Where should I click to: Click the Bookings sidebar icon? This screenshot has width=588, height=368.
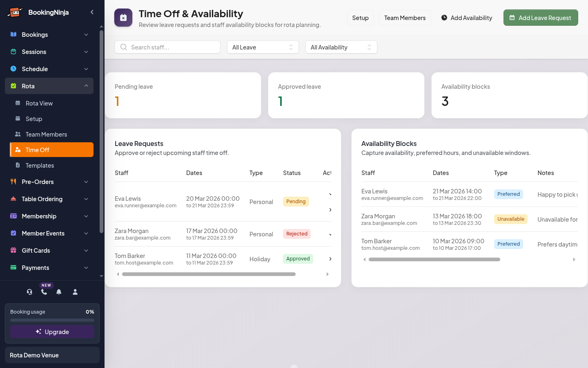click(13, 34)
